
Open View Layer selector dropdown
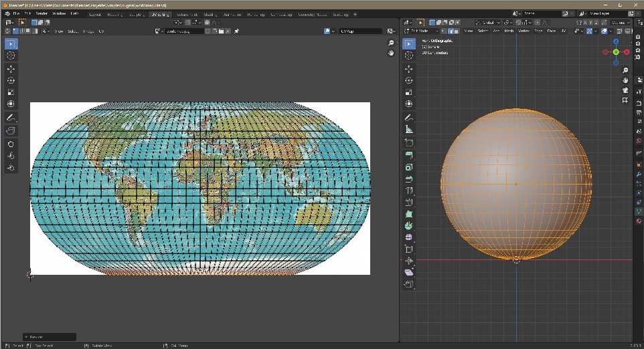point(582,13)
